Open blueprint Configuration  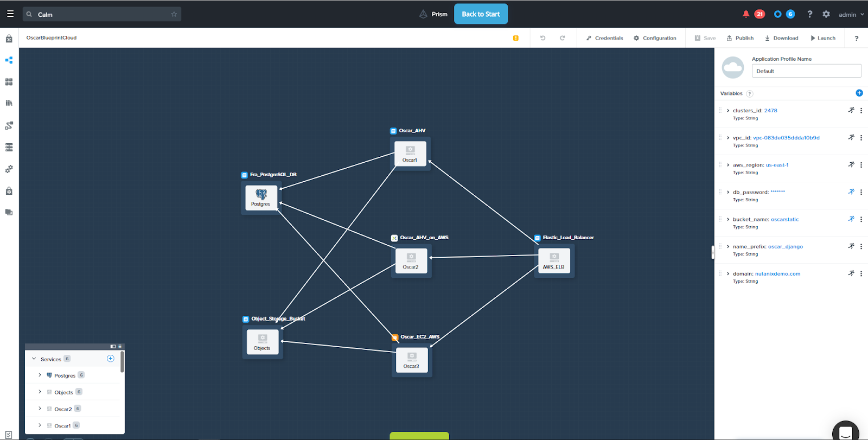(655, 38)
